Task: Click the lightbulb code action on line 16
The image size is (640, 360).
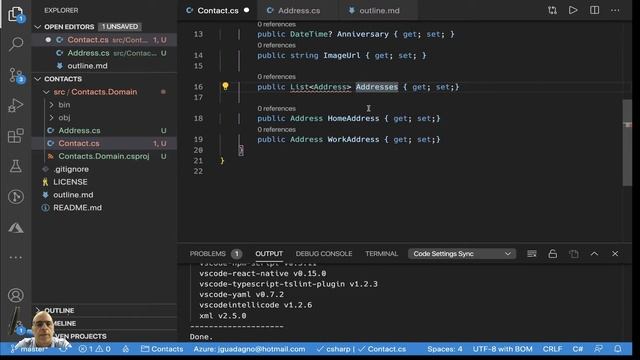Action: 225,86
